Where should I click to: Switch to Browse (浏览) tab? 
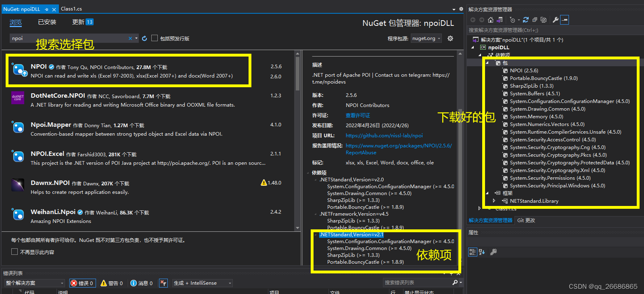[16, 22]
